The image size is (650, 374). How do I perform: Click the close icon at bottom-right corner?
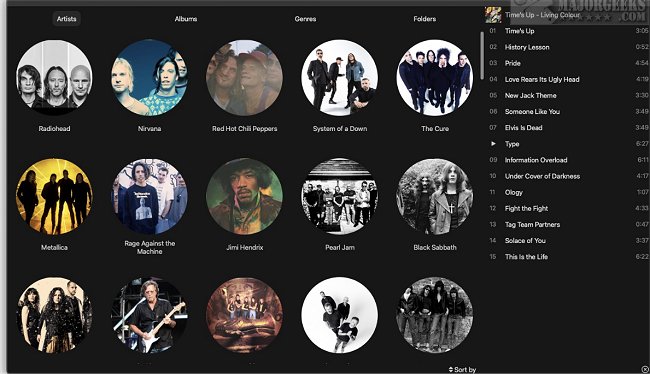click(645, 369)
